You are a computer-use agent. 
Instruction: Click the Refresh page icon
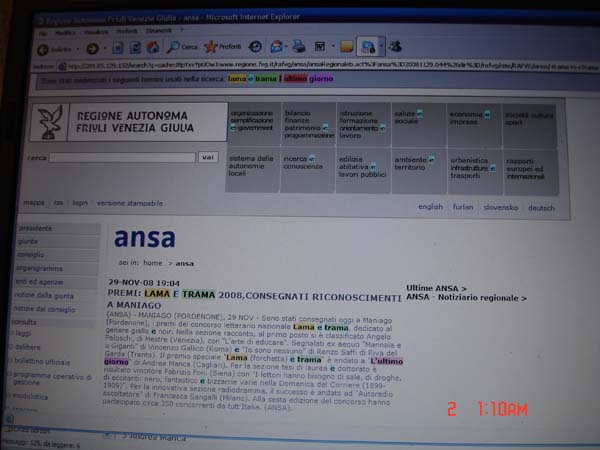135,47
